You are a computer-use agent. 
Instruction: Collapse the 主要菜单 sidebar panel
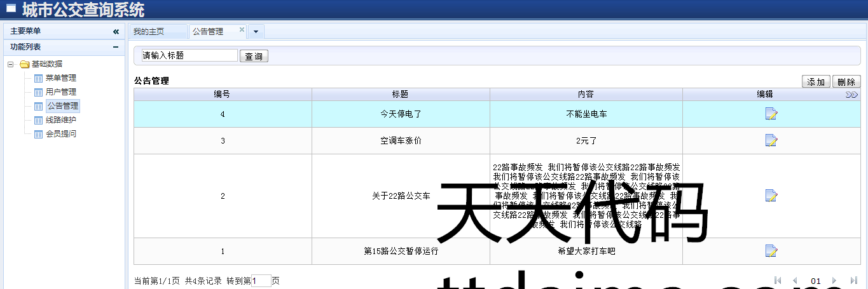click(x=116, y=31)
